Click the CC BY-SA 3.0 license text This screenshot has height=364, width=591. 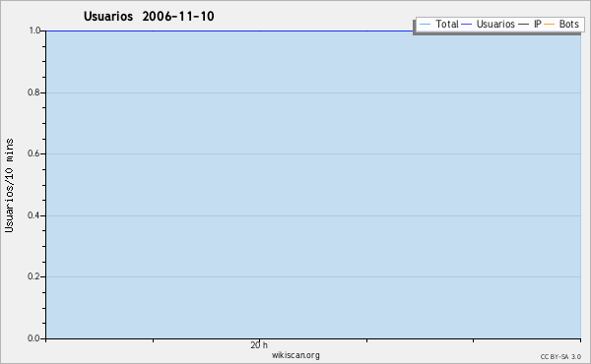pyautogui.click(x=560, y=356)
